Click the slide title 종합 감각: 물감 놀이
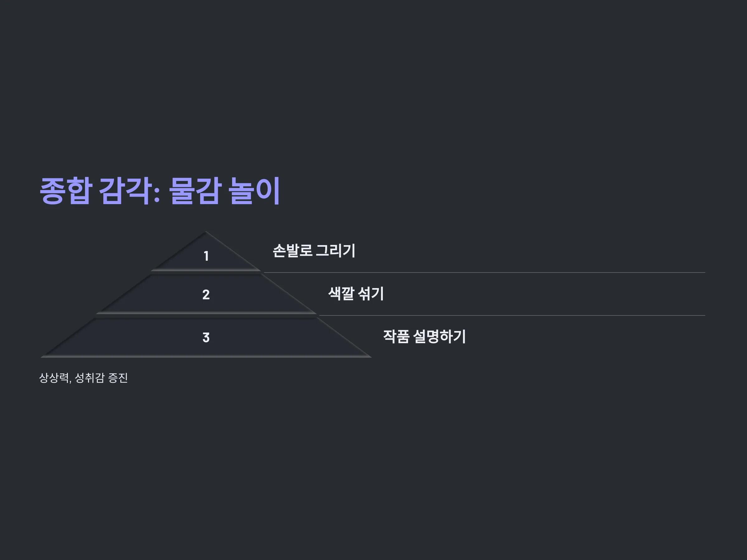 [160, 191]
